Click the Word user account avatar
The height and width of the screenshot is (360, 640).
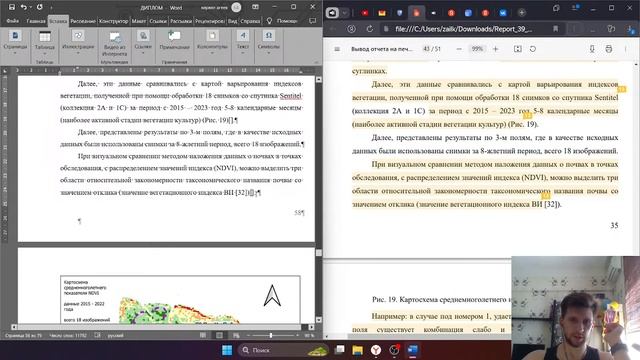coord(236,7)
